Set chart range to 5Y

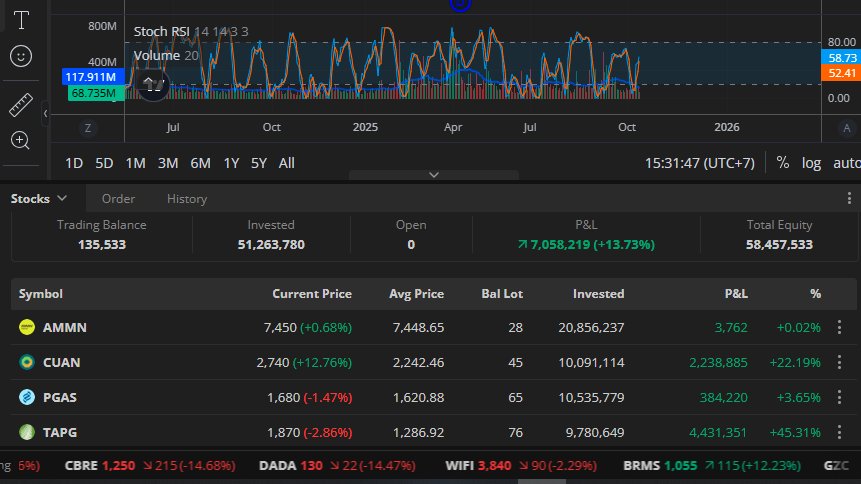(x=259, y=163)
